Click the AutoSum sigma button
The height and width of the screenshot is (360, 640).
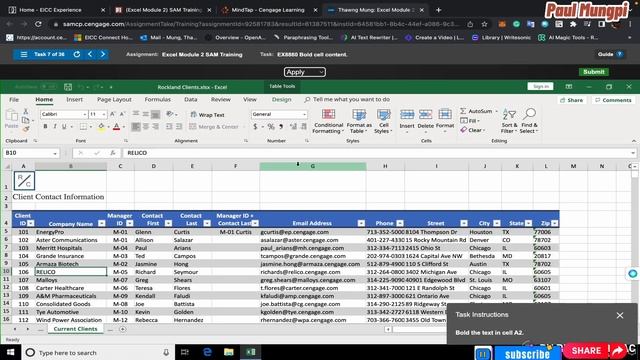click(476, 111)
